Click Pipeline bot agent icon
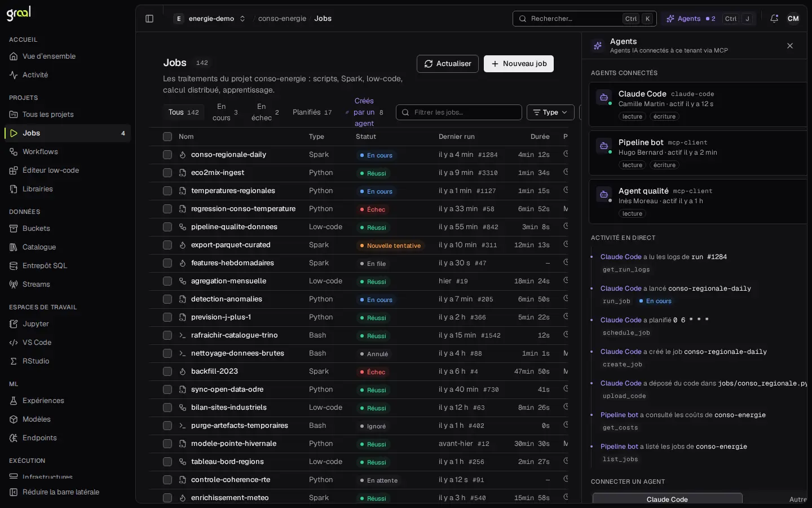The height and width of the screenshot is (508, 812). tap(604, 146)
